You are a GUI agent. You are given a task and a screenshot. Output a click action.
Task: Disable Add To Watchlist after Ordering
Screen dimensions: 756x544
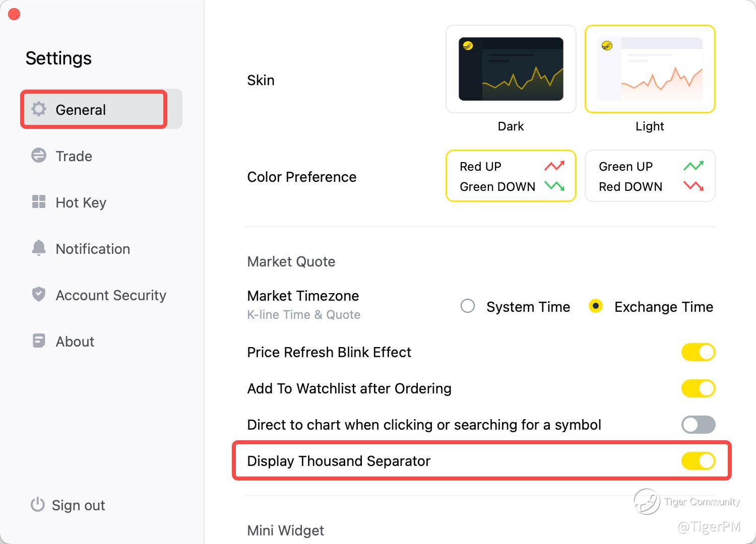(698, 388)
